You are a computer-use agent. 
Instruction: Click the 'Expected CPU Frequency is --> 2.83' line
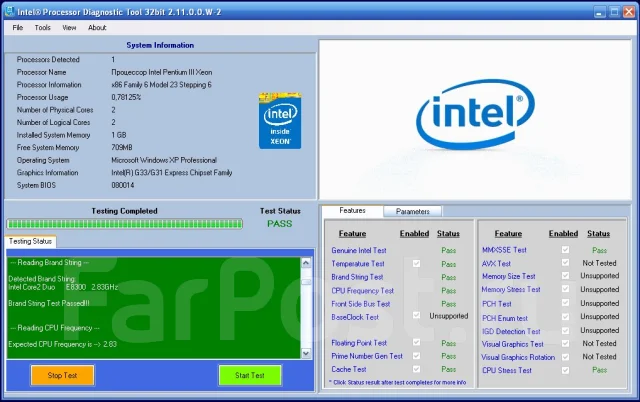coord(62,344)
